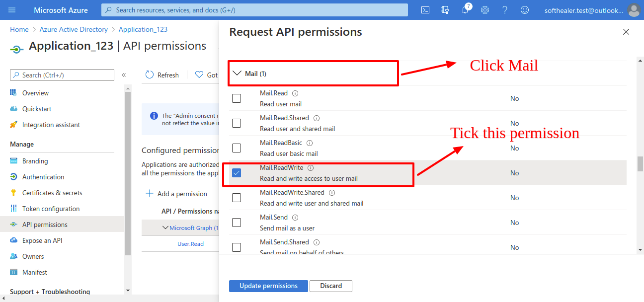The width and height of the screenshot is (644, 302).
Task: Open the notifications bell
Action: click(x=465, y=10)
